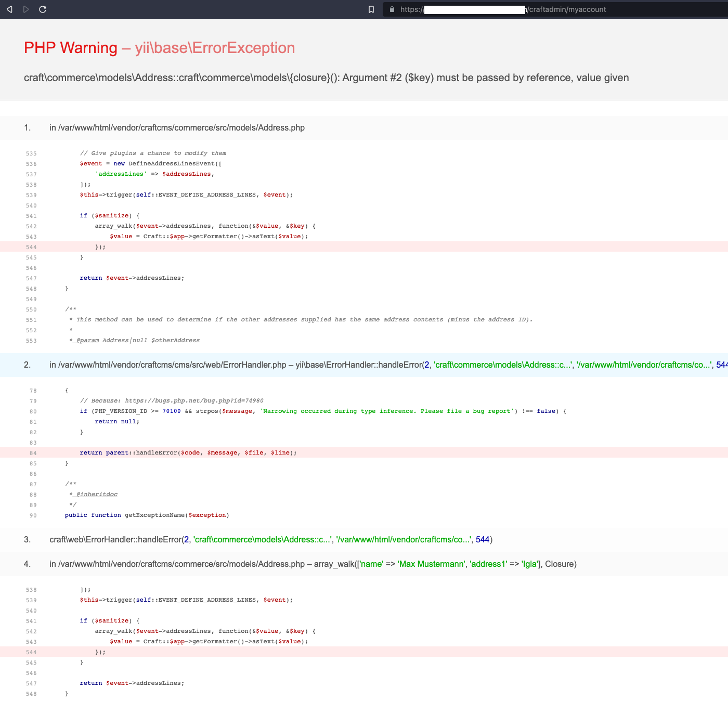This screenshot has height=701, width=728.
Task: Click the browser forward arrow
Action: point(26,9)
